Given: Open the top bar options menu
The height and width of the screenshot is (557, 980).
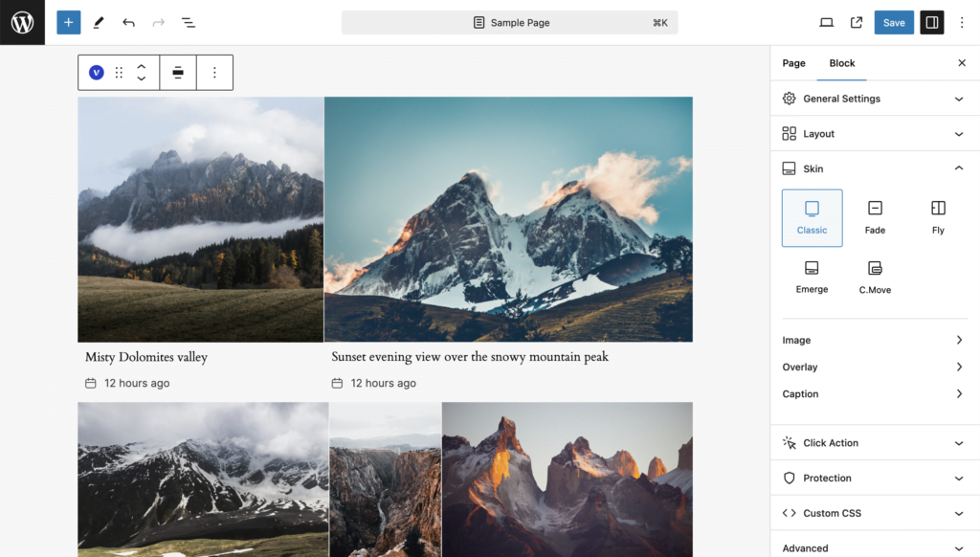Looking at the screenshot, I should tap(962, 23).
